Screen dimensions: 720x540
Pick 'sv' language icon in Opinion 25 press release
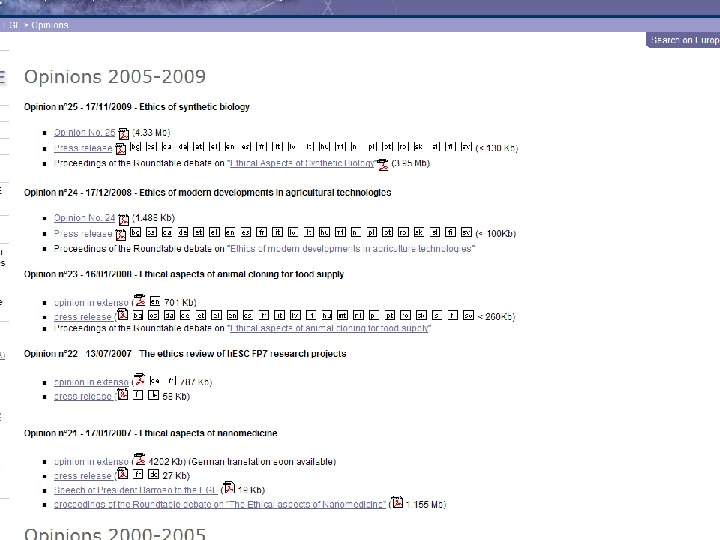tap(466, 147)
